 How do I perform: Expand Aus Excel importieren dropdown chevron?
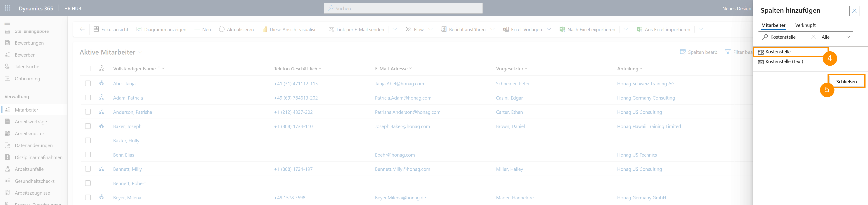pyautogui.click(x=700, y=29)
